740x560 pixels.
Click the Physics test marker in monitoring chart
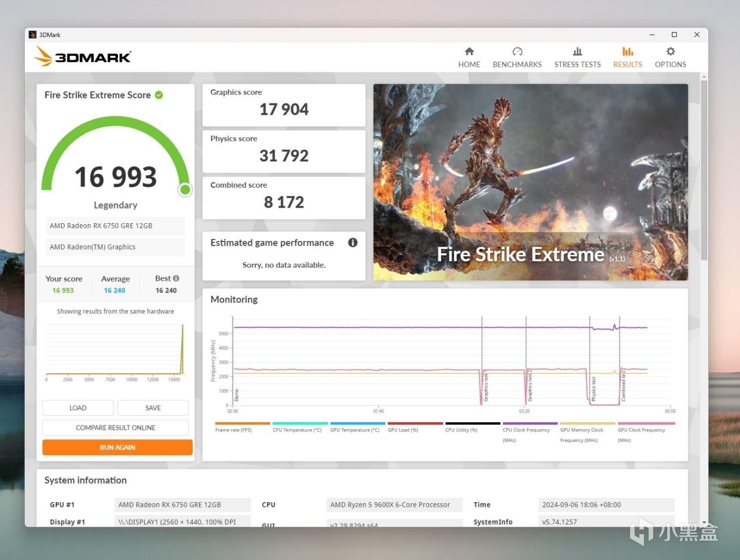coord(594,388)
